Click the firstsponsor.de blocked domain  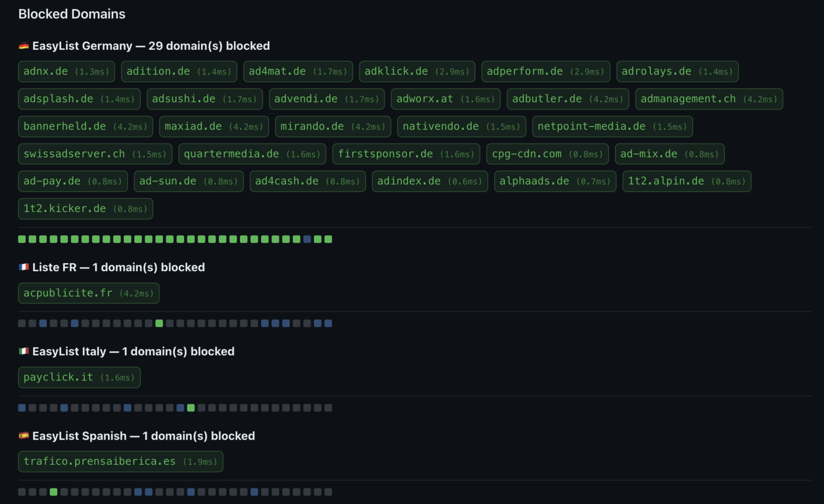pyautogui.click(x=406, y=154)
